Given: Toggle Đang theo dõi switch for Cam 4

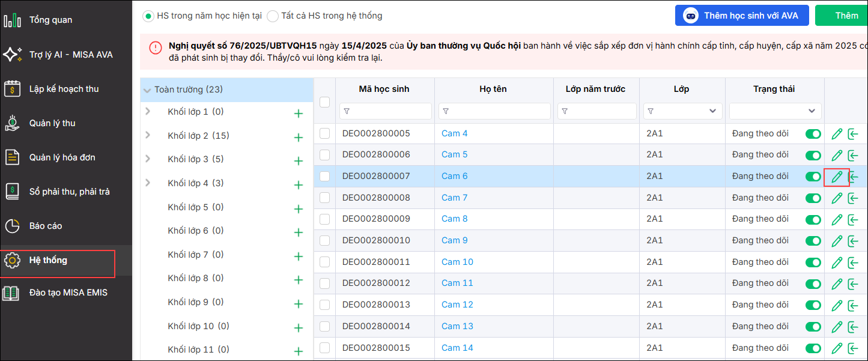Looking at the screenshot, I should tap(813, 134).
